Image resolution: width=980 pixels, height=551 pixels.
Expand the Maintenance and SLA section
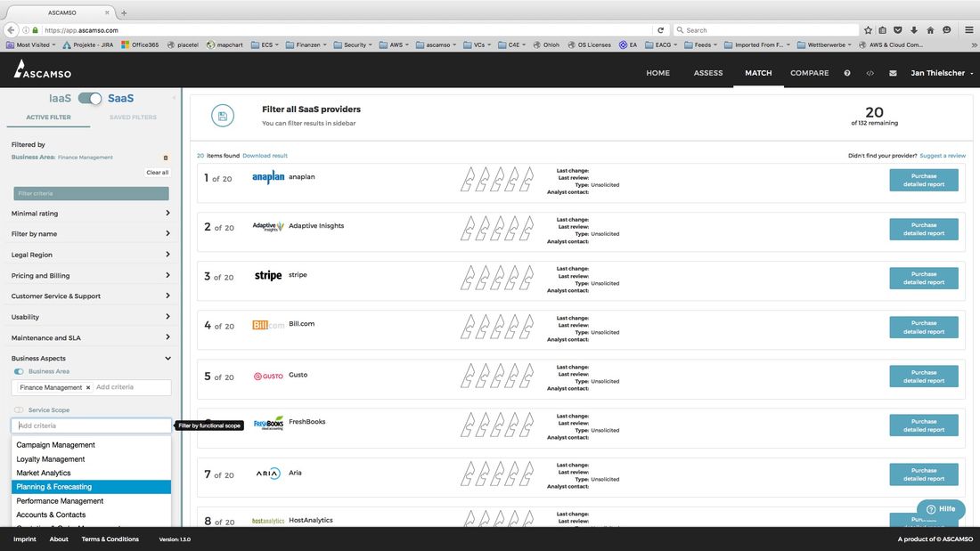point(91,338)
